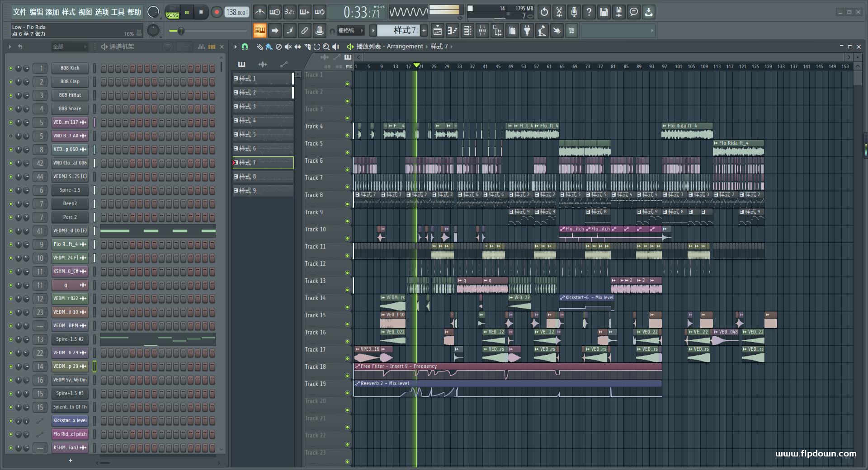Mute the Deep2 channel green light

11,204
